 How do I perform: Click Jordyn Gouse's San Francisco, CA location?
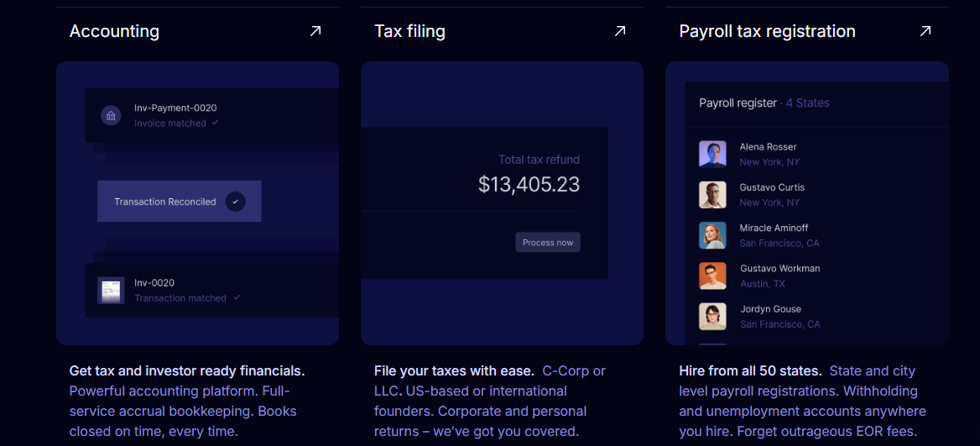tap(780, 325)
